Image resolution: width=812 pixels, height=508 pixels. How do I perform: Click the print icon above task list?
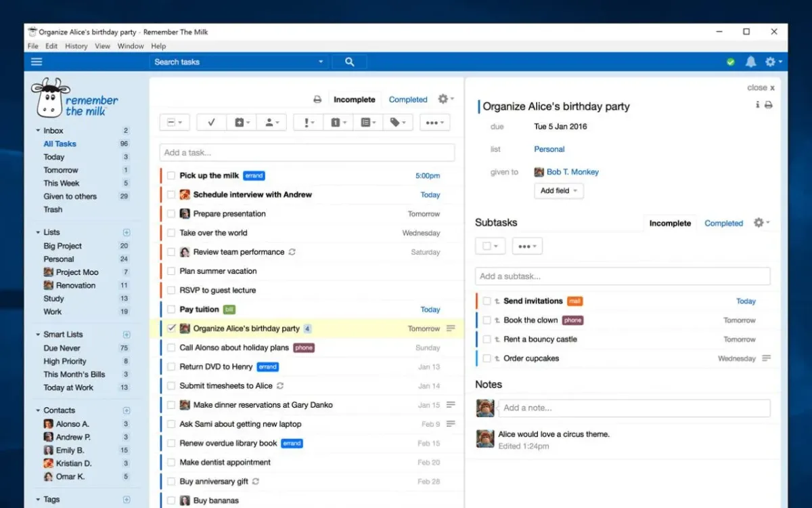[317, 100]
